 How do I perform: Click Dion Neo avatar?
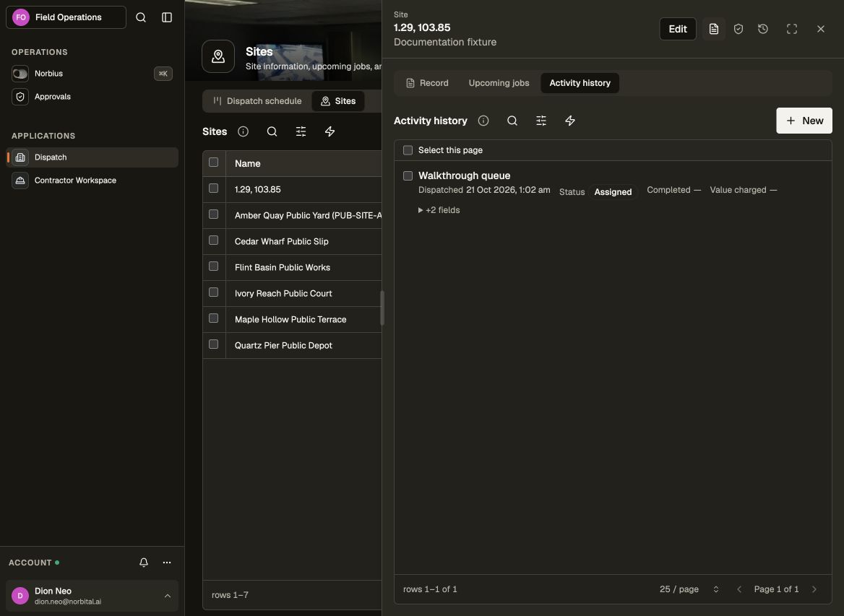coord(20,596)
